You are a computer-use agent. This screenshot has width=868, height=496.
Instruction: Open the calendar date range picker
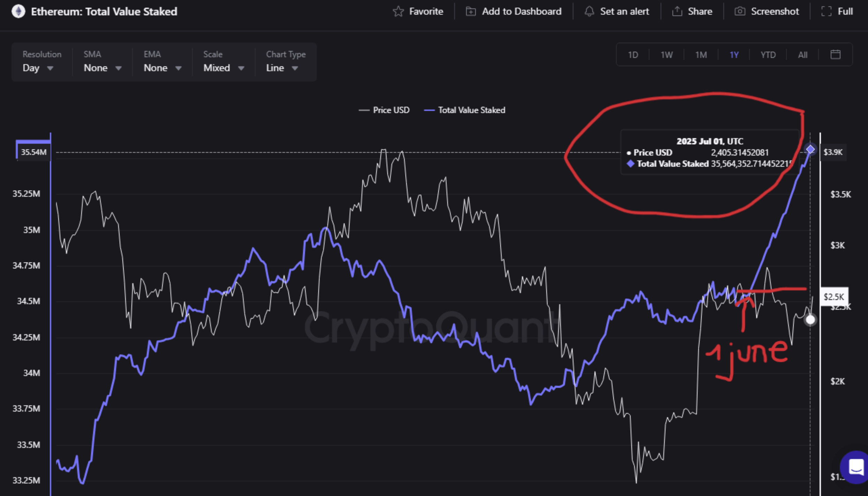pyautogui.click(x=835, y=54)
